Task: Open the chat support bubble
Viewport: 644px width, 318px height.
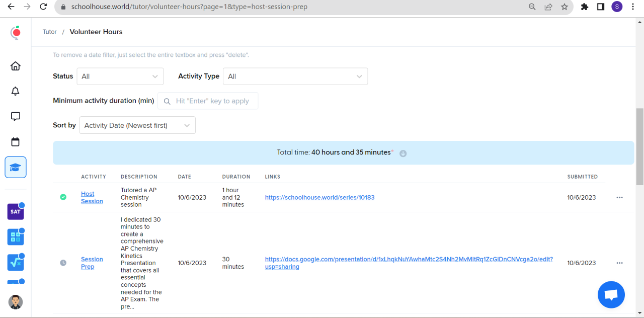Action: coord(611,295)
